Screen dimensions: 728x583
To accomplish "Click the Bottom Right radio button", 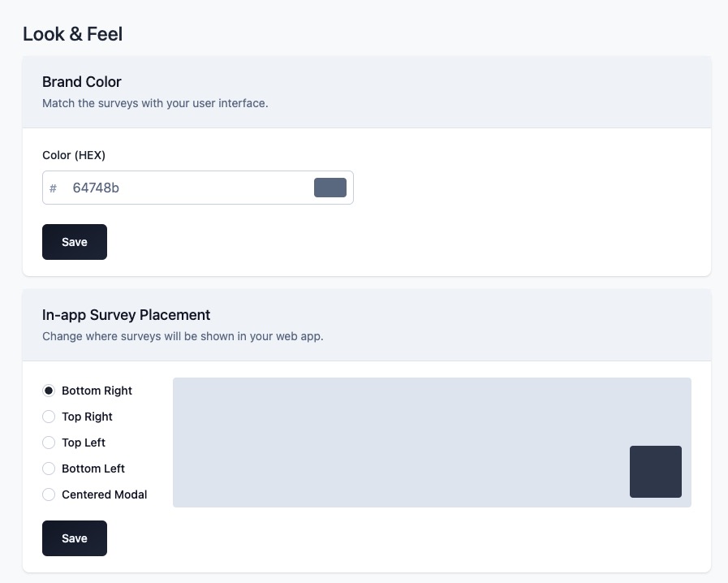I will click(49, 391).
